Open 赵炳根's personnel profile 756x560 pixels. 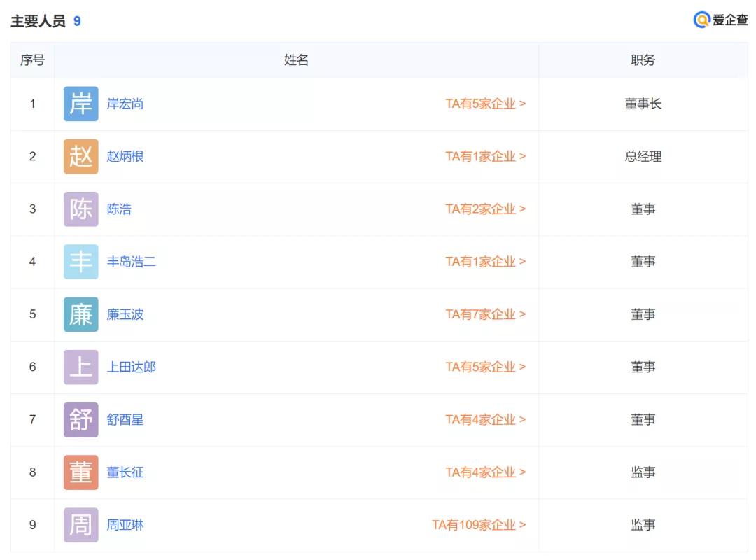tap(126, 156)
